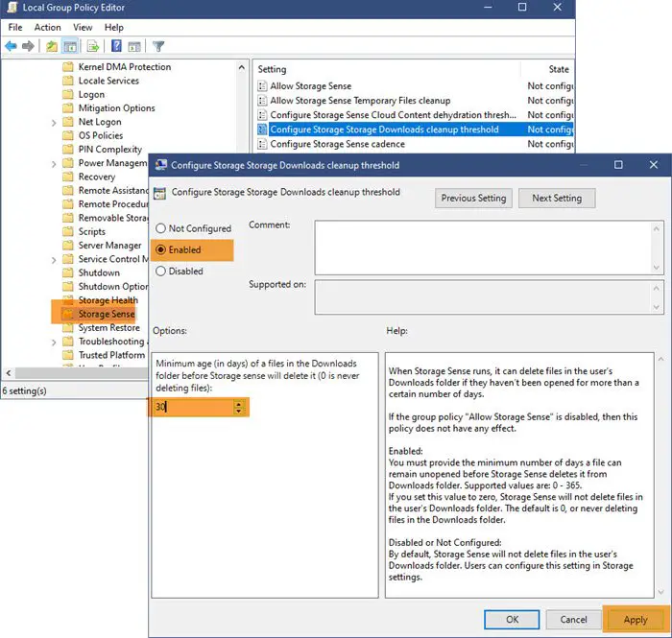The height and width of the screenshot is (638, 672).
Task: Click the Next Setting button
Action: (557, 199)
